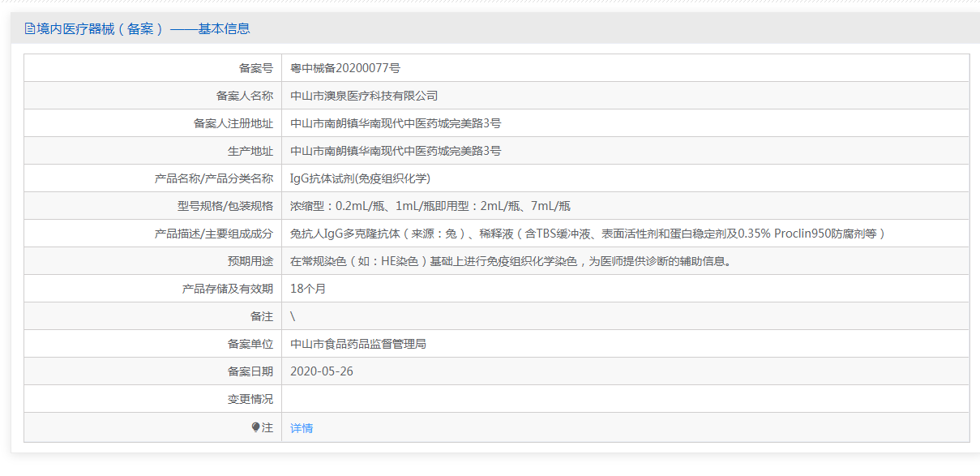The width and height of the screenshot is (980, 476).
Task: Select the value 18个月
Action: [x=308, y=289]
